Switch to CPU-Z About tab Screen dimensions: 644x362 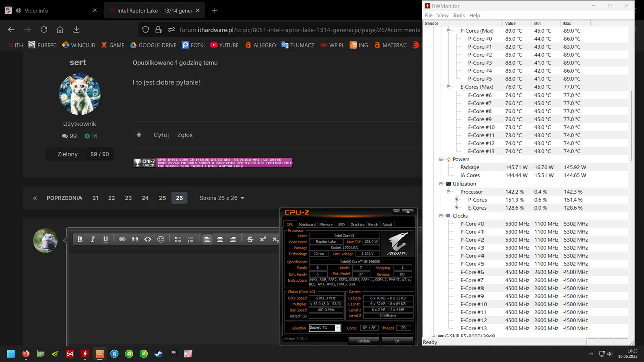point(387,224)
